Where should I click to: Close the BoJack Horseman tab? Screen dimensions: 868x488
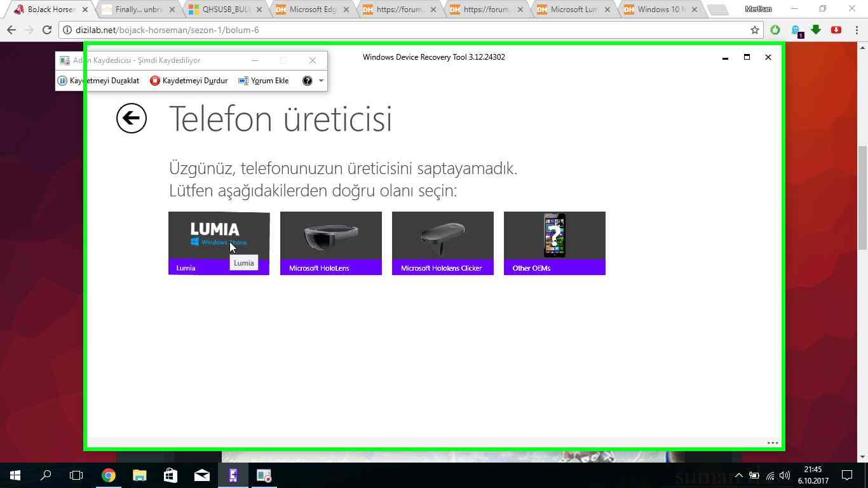(85, 10)
